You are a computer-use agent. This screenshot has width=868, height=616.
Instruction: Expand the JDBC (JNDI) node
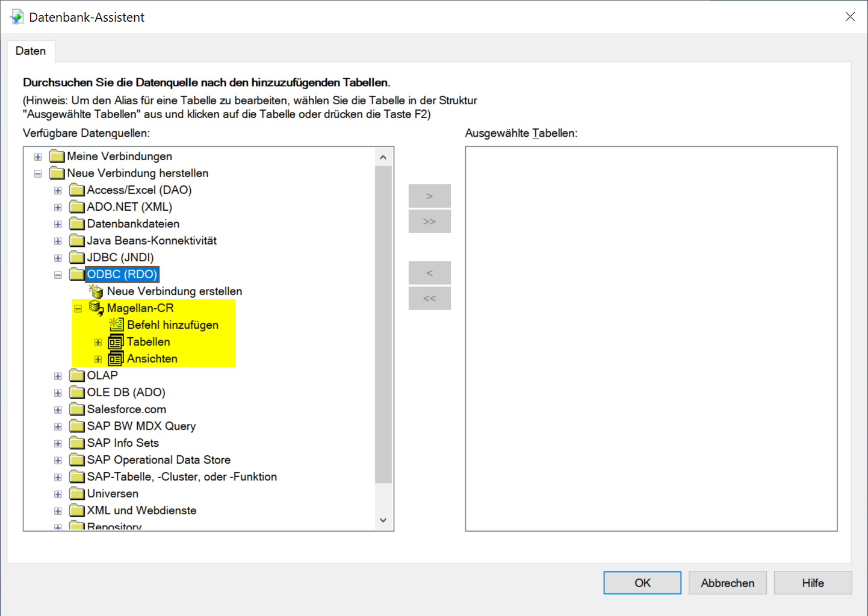point(58,258)
